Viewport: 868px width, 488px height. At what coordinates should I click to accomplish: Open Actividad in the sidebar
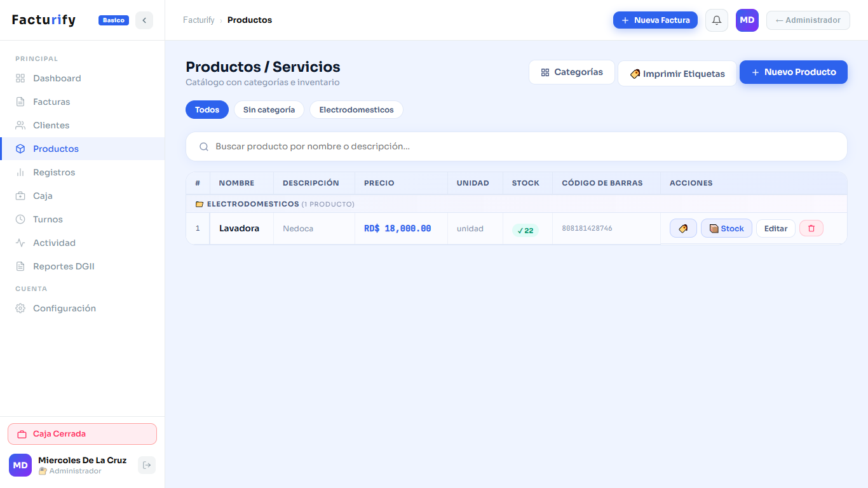[x=82, y=243]
